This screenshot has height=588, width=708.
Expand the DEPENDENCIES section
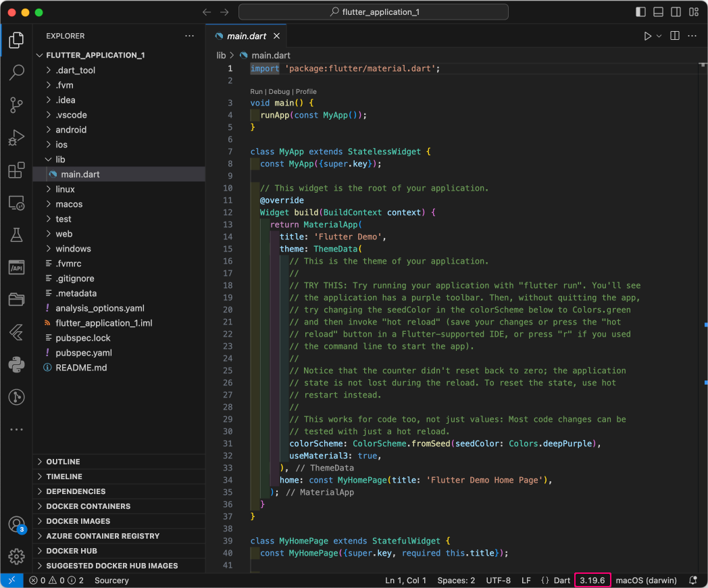tap(119, 491)
